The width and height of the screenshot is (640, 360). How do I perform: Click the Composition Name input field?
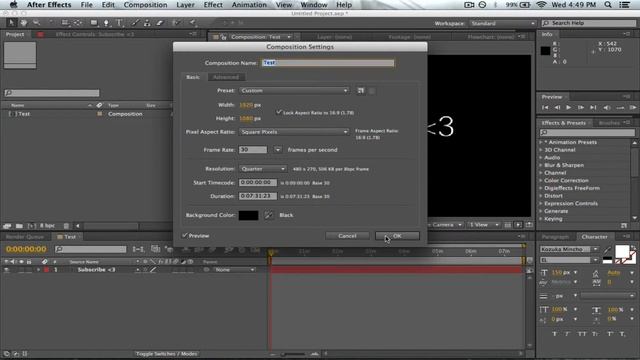point(328,63)
